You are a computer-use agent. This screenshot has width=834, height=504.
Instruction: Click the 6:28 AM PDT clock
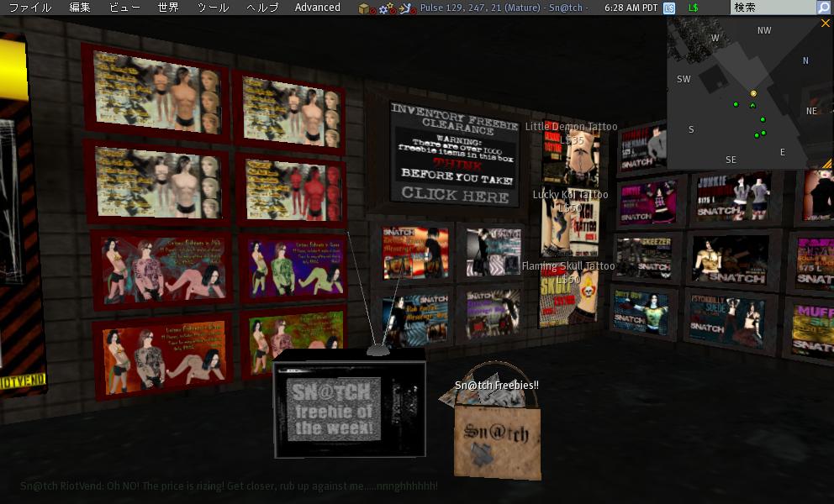tap(631, 8)
